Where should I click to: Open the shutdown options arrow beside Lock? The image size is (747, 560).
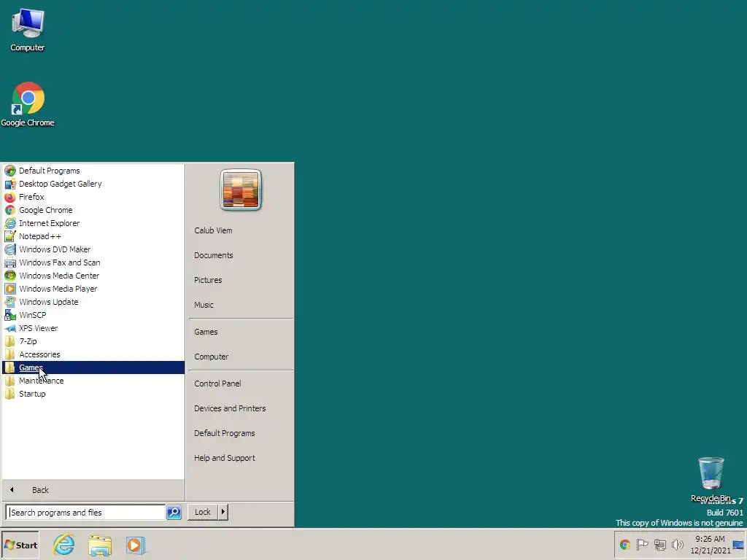point(223,512)
